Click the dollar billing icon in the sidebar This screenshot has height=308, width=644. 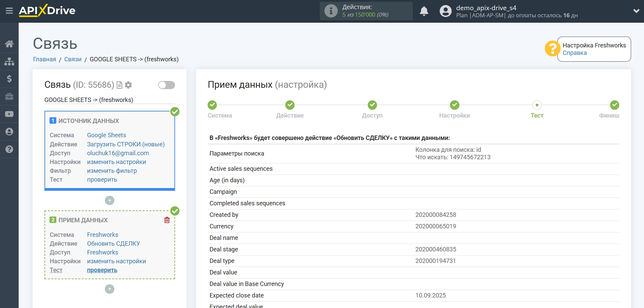[x=9, y=79]
